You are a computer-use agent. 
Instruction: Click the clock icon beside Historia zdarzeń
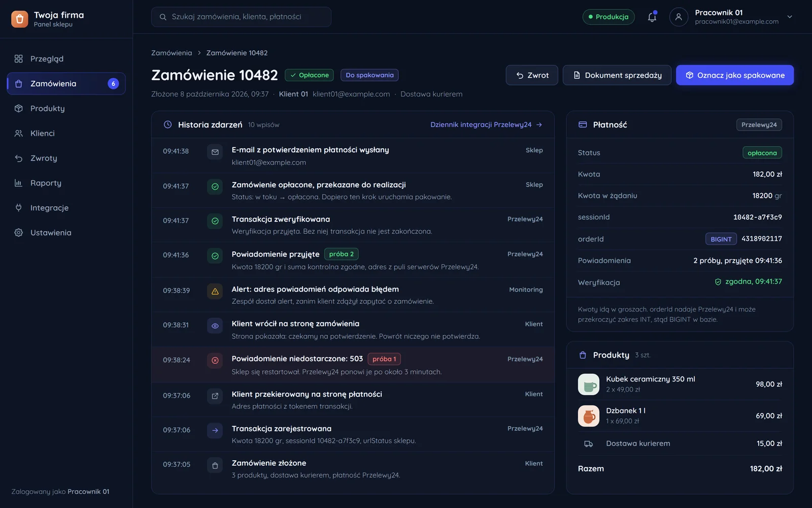(167, 124)
